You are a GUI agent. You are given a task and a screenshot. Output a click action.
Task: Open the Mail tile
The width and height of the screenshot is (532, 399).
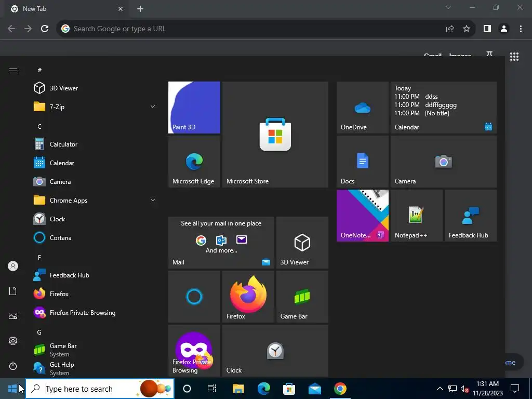221,243
